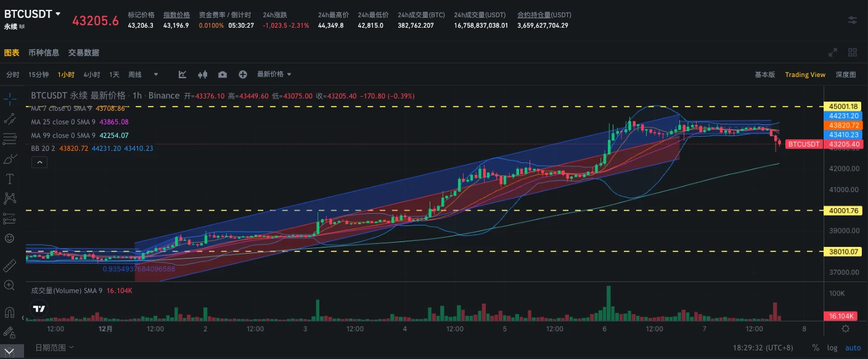Take a chart snapshot with camera icon

click(x=223, y=75)
